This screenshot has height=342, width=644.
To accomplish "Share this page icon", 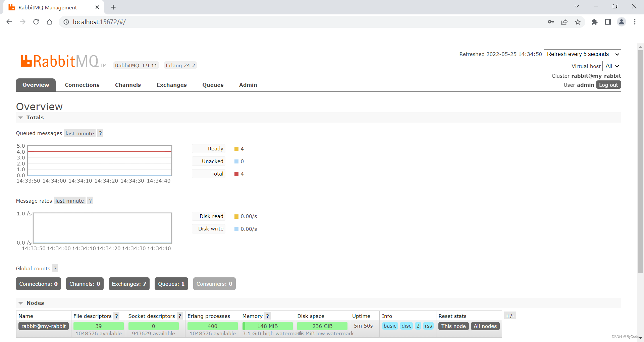I will [564, 22].
